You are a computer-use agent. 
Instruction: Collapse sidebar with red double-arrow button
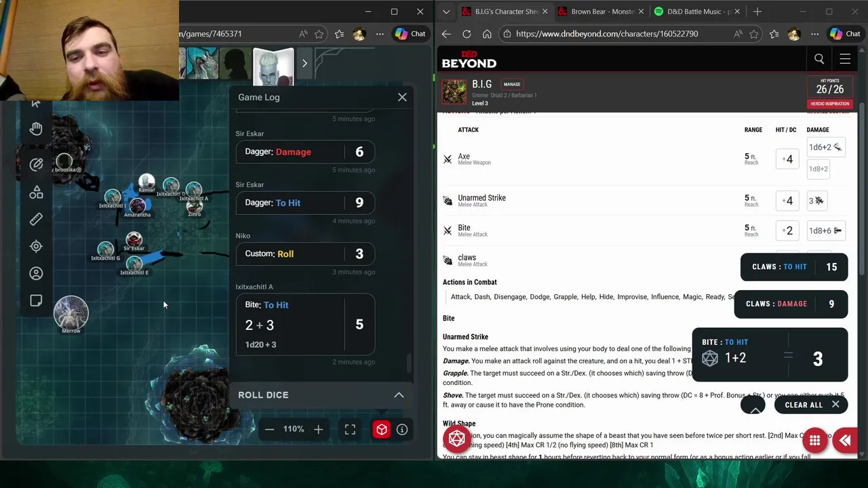tap(845, 441)
